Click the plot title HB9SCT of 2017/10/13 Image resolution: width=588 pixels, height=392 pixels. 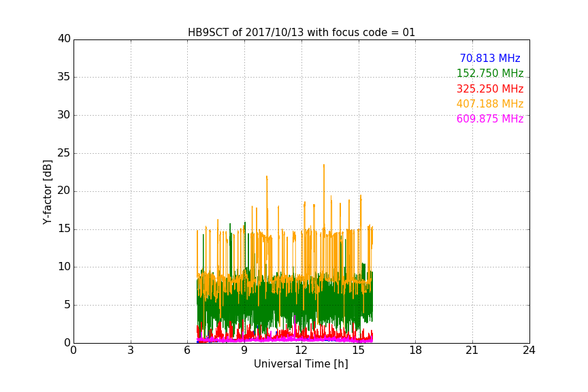pyautogui.click(x=301, y=33)
